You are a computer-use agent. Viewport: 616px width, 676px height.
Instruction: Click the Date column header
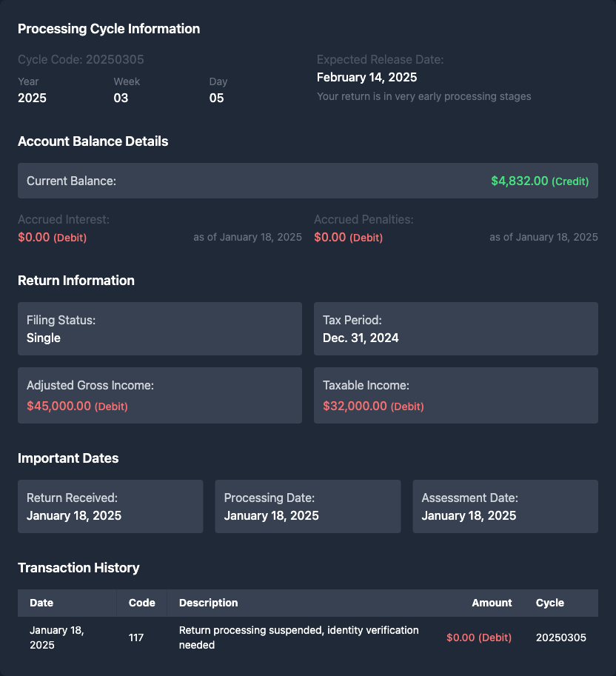(41, 603)
